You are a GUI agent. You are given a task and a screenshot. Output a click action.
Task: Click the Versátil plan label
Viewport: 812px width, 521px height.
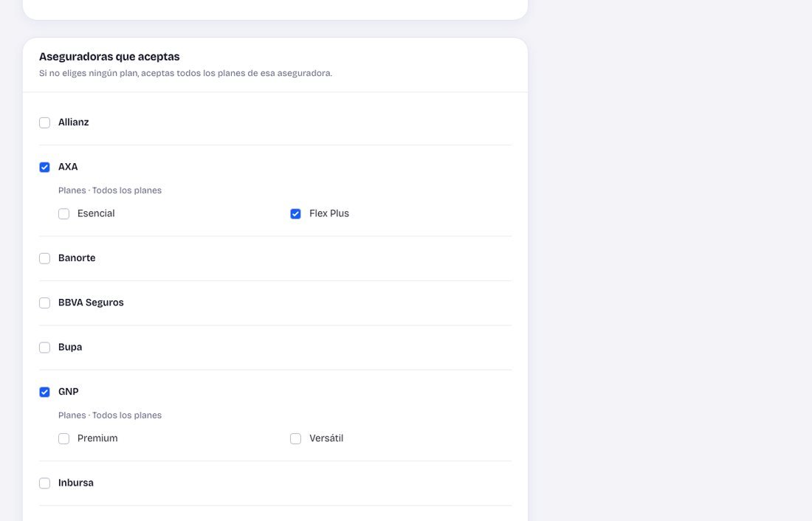point(326,438)
